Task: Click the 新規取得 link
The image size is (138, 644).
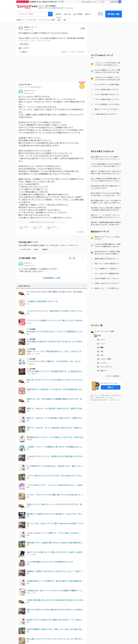Action: (x=53, y=6)
